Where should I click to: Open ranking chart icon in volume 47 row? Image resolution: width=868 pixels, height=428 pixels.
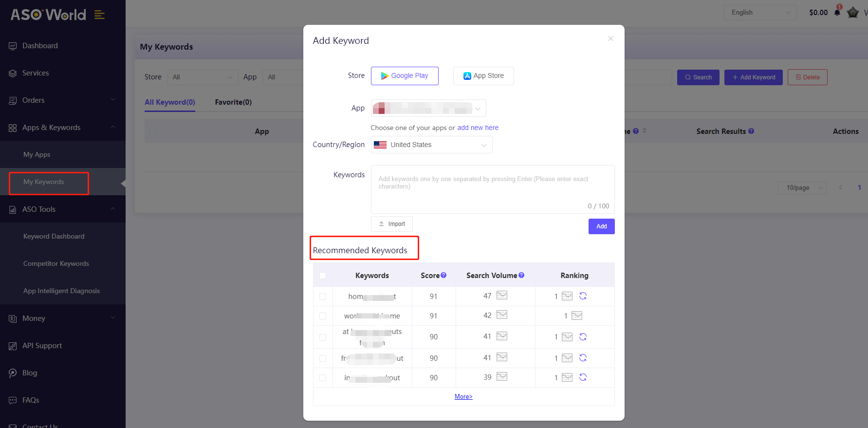[567, 296]
